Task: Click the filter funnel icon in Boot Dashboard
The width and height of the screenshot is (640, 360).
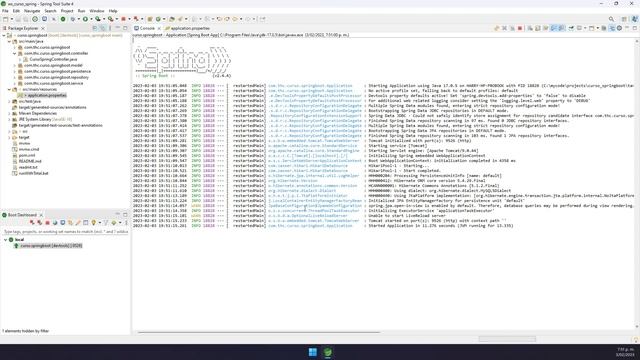Action: pyautogui.click(x=106, y=223)
